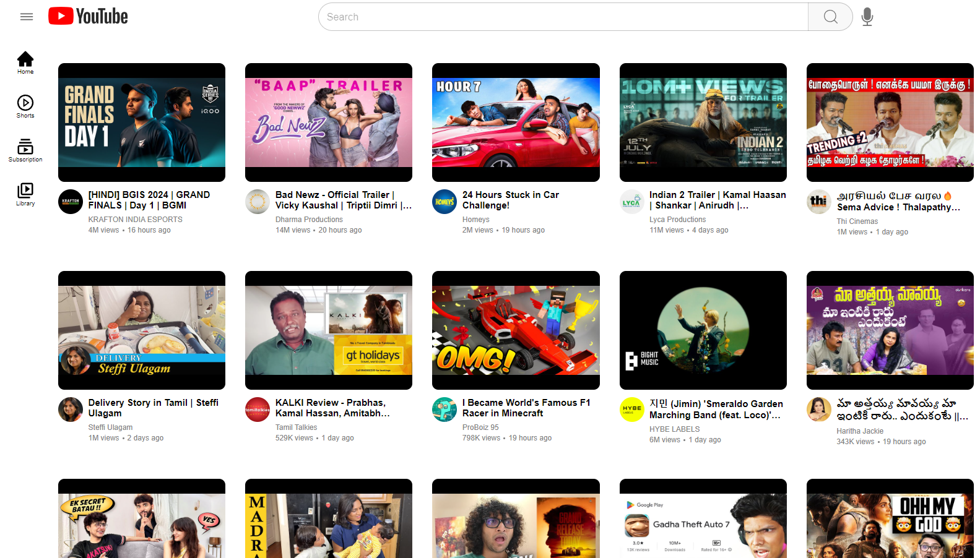Click the Tamil Talkies channel name
The width and height of the screenshot is (980, 558).
(296, 427)
